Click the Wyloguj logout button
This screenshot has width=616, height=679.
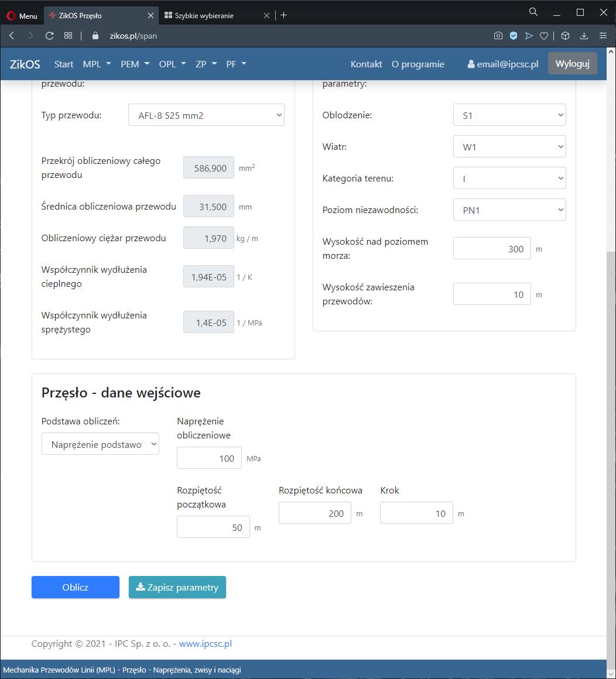tap(572, 64)
